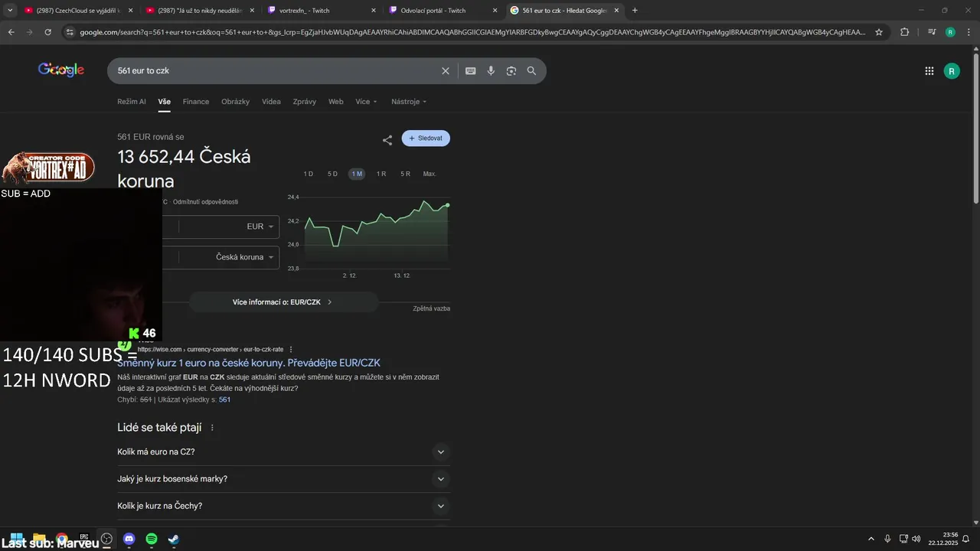Click the Sledovat follow button
980x551 pixels.
click(x=426, y=139)
